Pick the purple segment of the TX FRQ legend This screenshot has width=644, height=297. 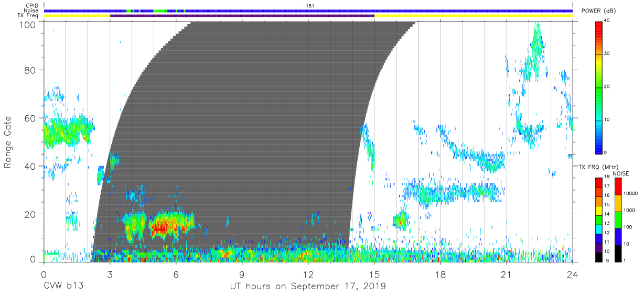(x=598, y=248)
